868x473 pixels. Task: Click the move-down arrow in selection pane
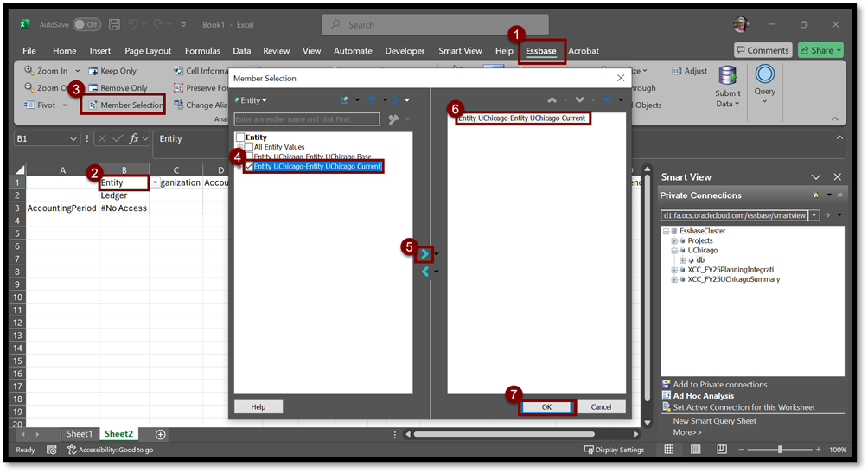tap(579, 99)
